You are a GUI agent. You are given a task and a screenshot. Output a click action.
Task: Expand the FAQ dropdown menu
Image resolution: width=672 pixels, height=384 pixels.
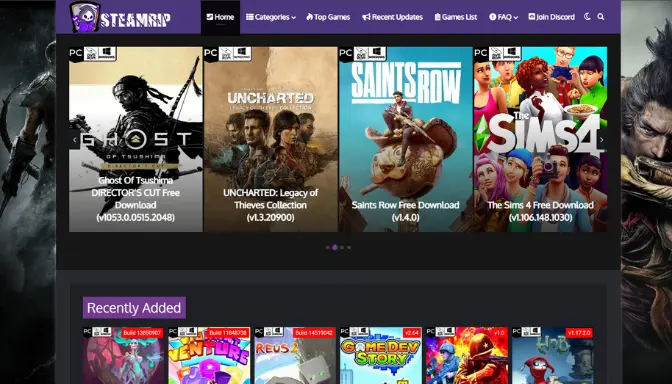504,17
